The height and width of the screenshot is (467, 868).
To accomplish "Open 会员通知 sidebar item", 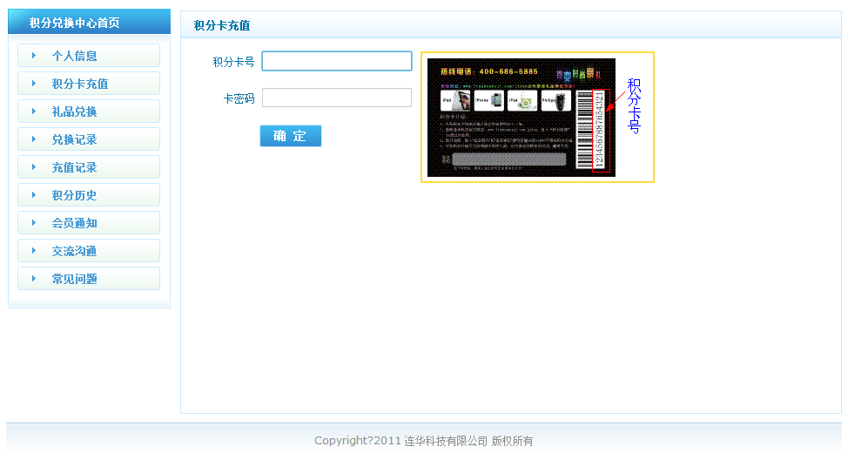I will (x=89, y=223).
